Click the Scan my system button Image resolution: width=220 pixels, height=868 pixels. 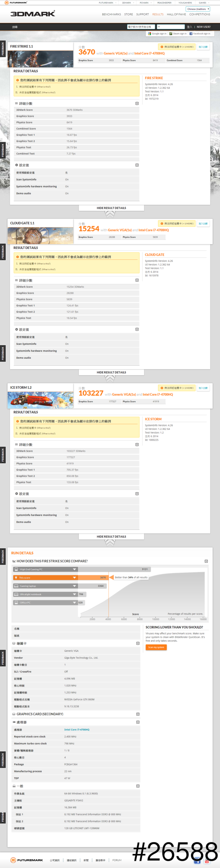[x=156, y=647]
